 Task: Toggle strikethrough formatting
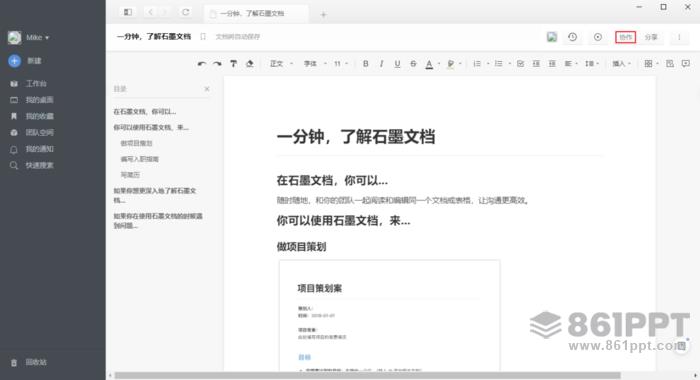click(x=413, y=64)
